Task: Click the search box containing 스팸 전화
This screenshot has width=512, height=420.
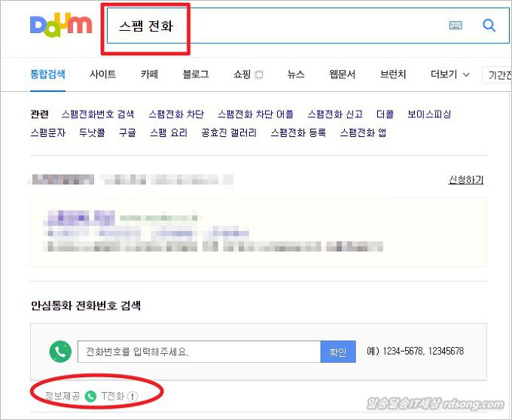Action: pyautogui.click(x=308, y=26)
